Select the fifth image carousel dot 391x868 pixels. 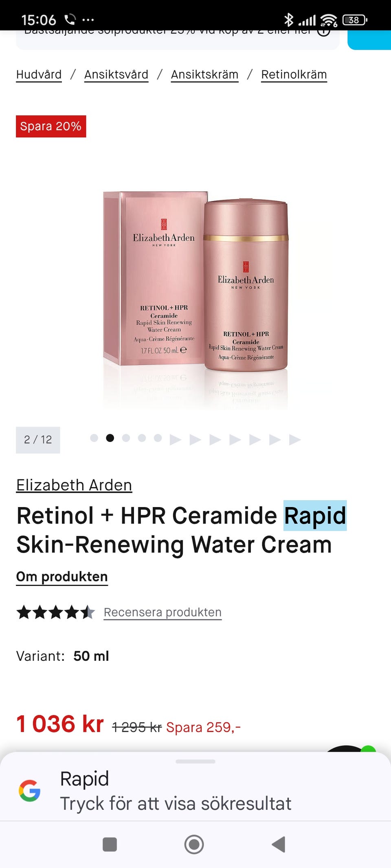coord(158,438)
